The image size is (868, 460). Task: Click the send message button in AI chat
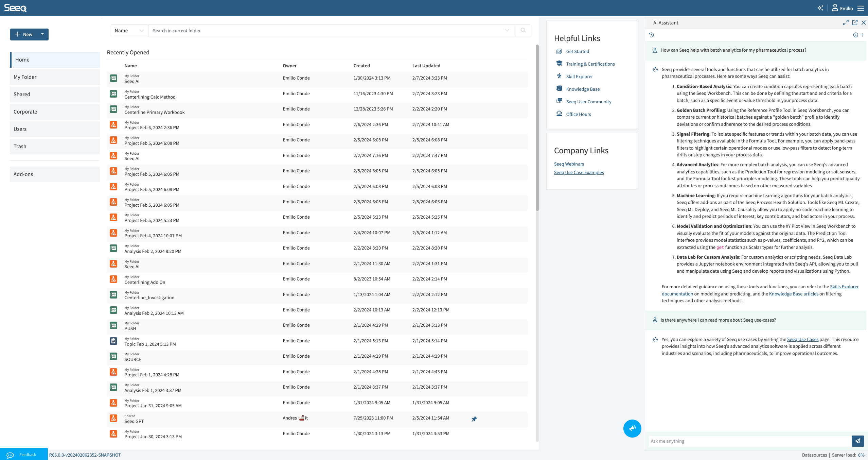click(x=858, y=441)
